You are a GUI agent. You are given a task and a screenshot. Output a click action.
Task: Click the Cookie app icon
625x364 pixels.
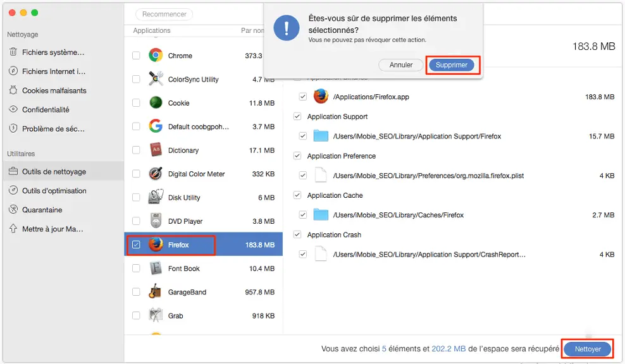[x=156, y=103]
